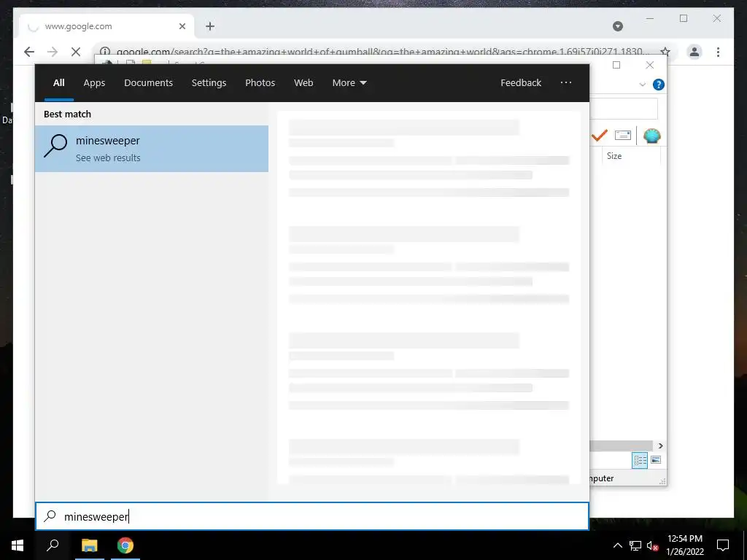Click the muted volume tray icon
Viewport: 747px width, 560px height.
tap(652, 545)
